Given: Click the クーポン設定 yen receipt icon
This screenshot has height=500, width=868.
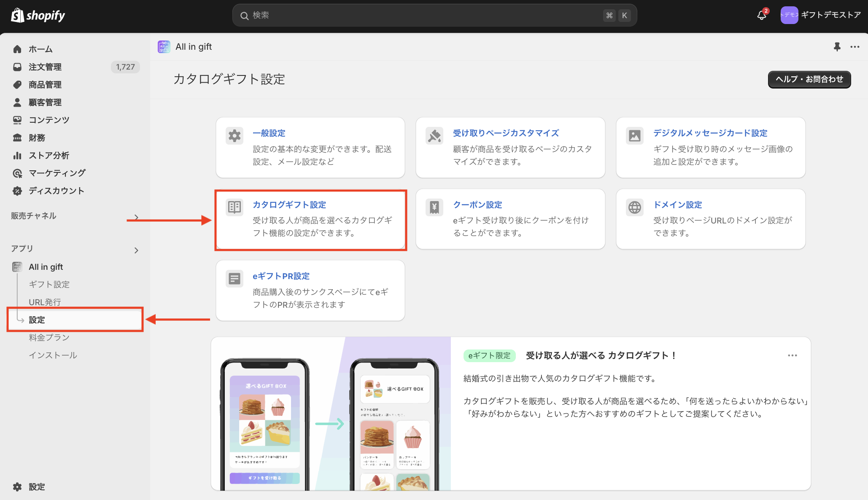Looking at the screenshot, I should pos(434,207).
